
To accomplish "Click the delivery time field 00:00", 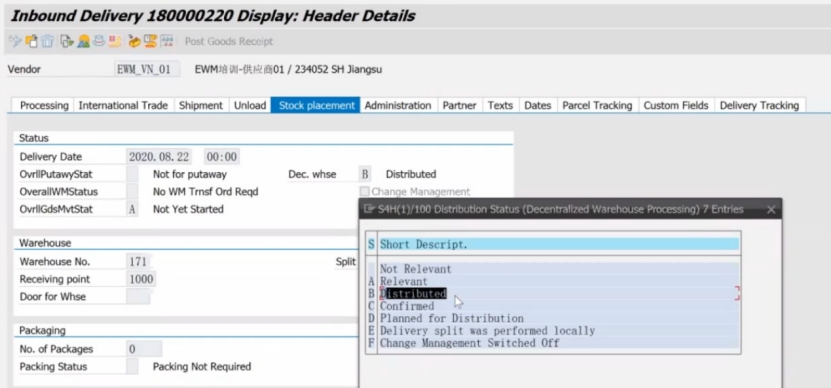I will pyautogui.click(x=222, y=156).
